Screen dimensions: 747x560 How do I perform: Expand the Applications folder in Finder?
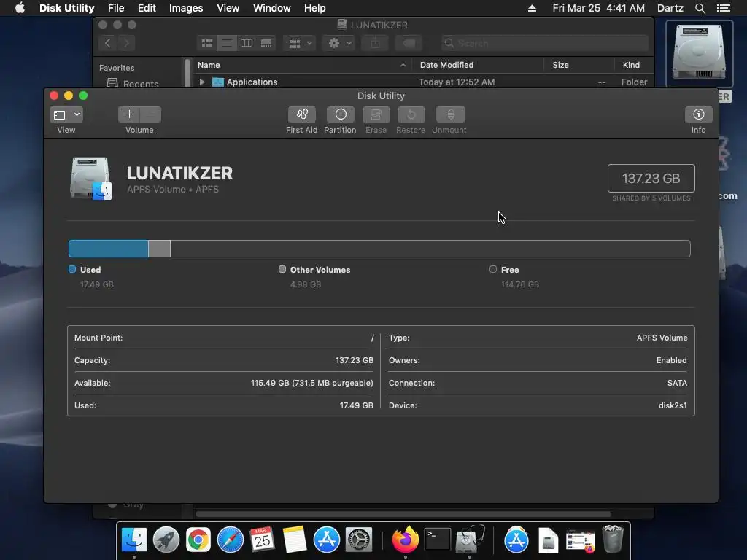point(202,82)
